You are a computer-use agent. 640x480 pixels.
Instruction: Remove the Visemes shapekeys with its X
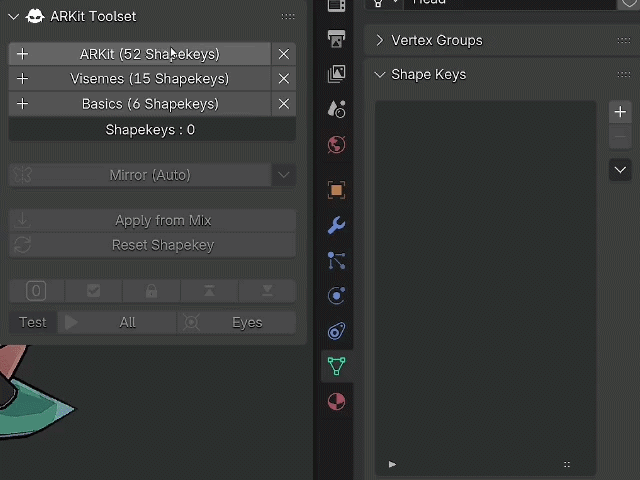[x=284, y=79]
